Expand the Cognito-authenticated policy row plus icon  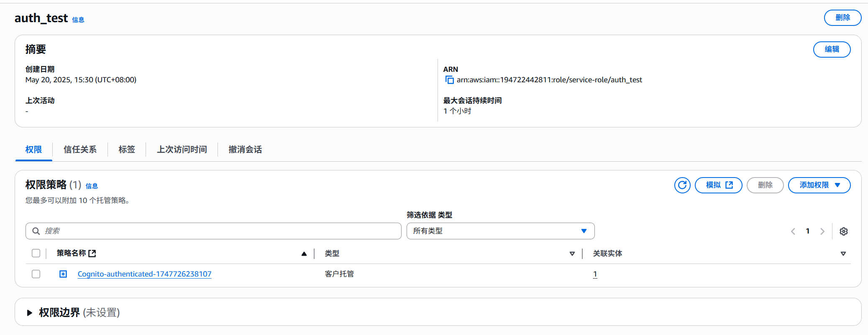pos(63,274)
